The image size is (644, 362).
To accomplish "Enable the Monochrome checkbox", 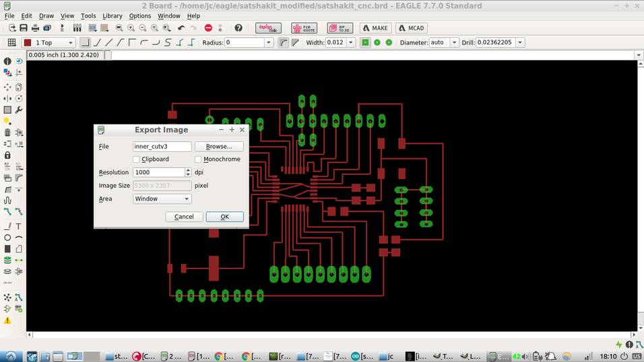I will click(x=198, y=159).
